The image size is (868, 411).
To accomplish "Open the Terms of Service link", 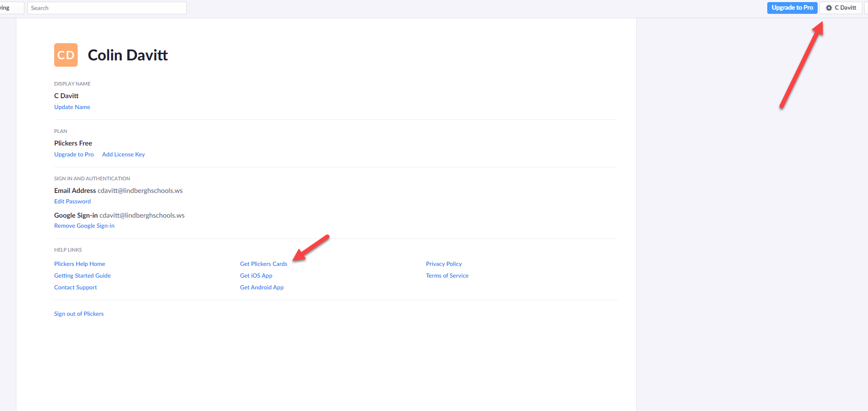I will pyautogui.click(x=447, y=276).
